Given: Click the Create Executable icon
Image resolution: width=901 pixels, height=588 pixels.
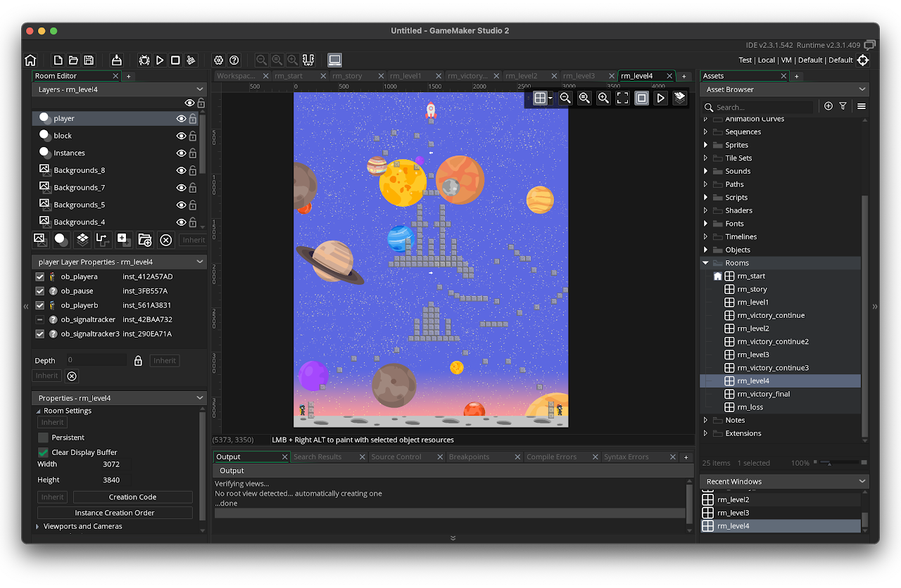Looking at the screenshot, I should tap(117, 60).
